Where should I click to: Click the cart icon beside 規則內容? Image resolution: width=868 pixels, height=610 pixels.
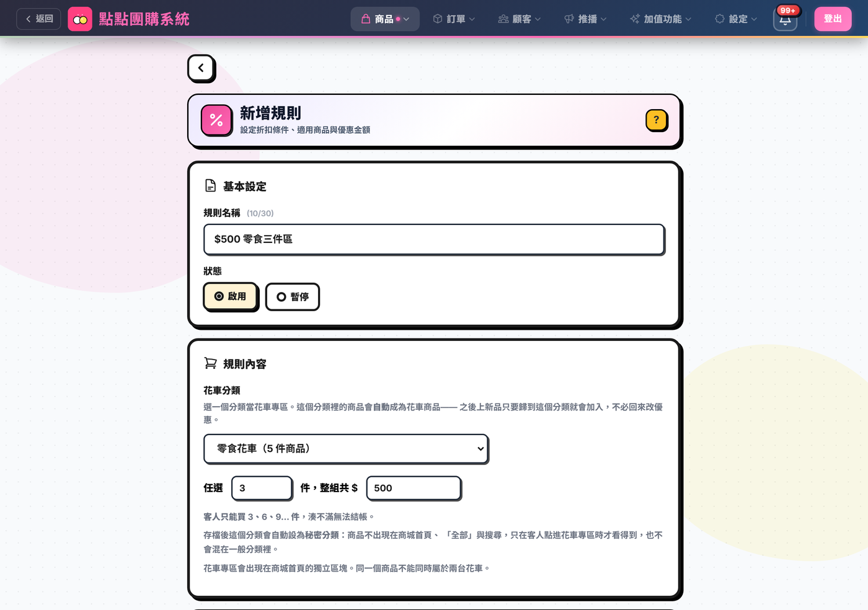[x=211, y=363]
